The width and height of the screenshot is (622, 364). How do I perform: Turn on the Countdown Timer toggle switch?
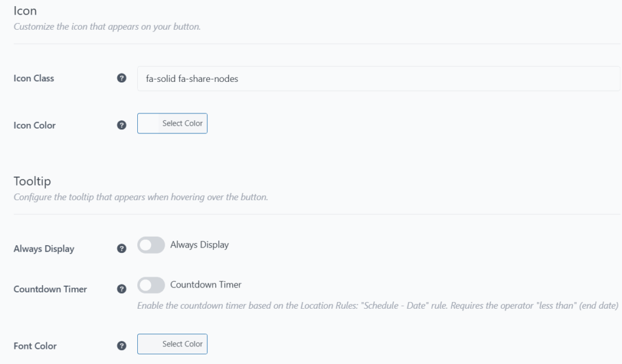pos(151,285)
